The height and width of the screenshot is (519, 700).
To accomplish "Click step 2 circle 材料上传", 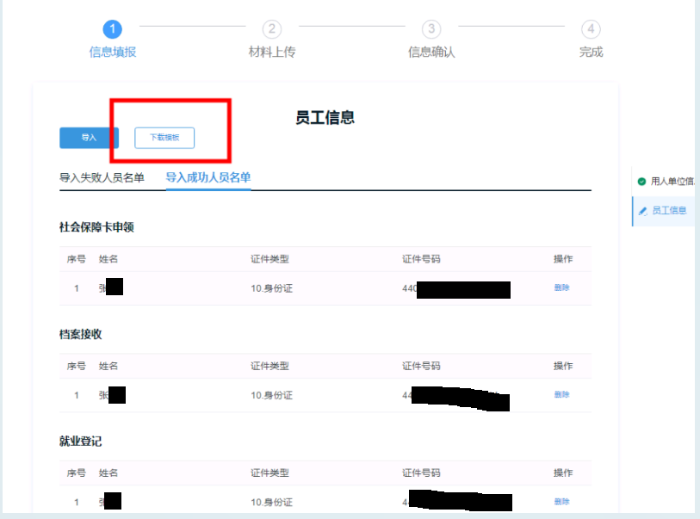I will click(x=272, y=29).
